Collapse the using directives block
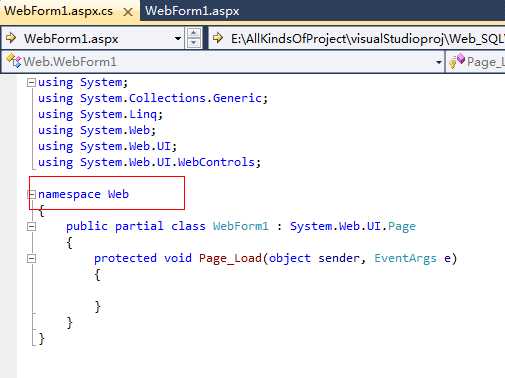Image resolution: width=505 pixels, height=378 pixels. pos(31,82)
